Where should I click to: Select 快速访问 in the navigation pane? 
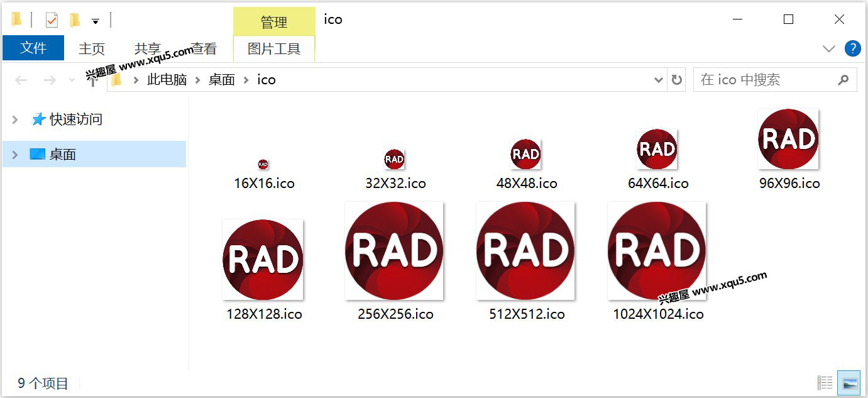(76, 119)
